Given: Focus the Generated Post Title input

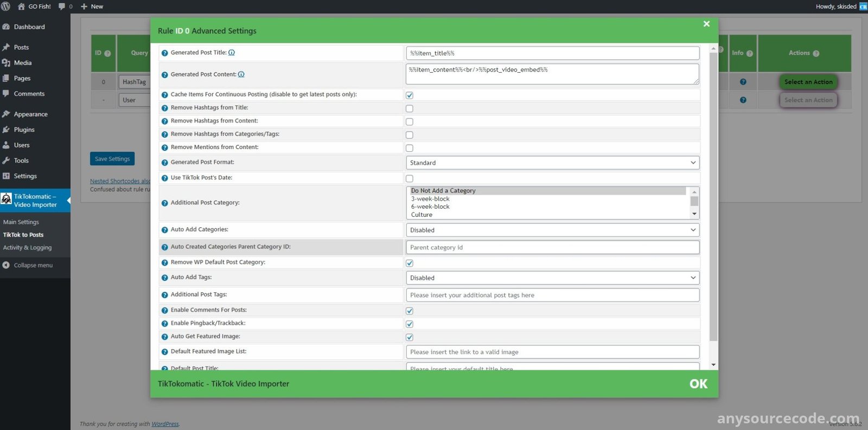Looking at the screenshot, I should tap(552, 53).
